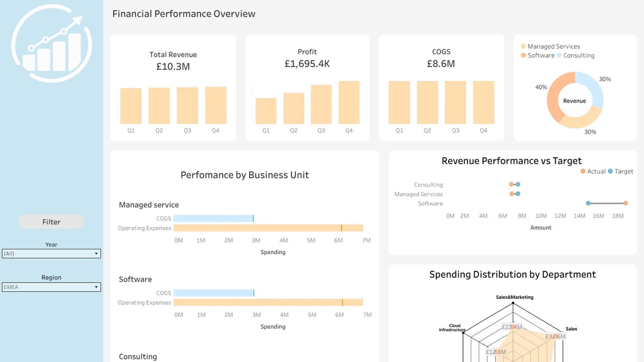Click the Financial Performance Overview title

coord(184,14)
